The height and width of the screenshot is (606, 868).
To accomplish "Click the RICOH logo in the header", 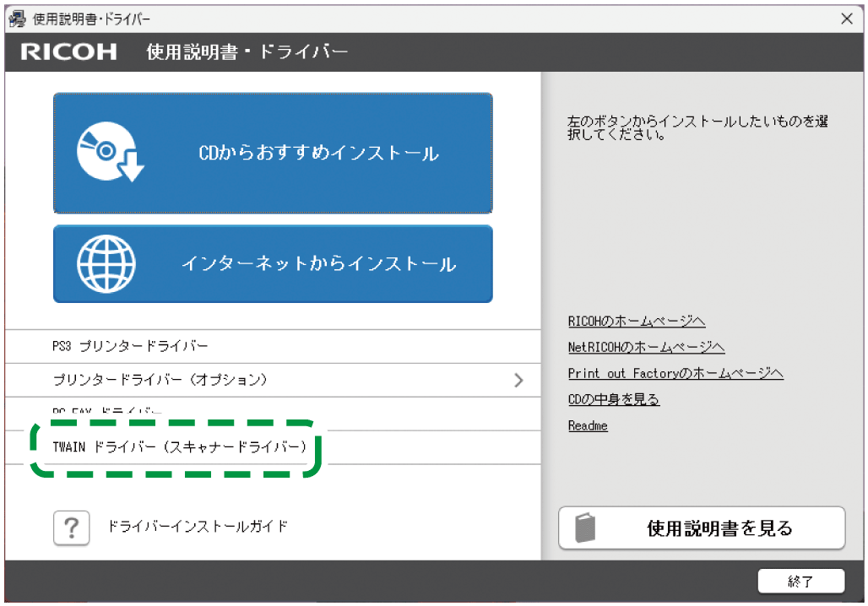I will point(68,51).
